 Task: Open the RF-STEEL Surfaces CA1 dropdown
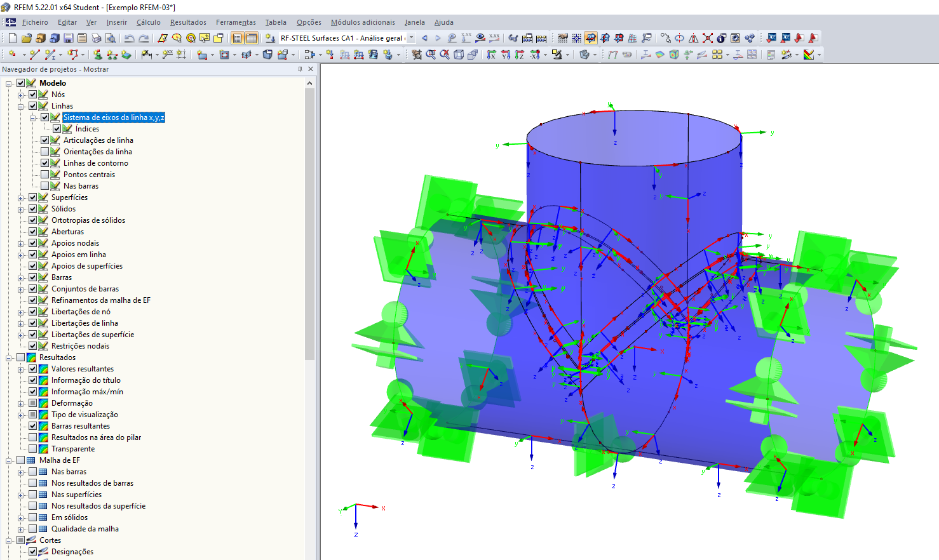pyautogui.click(x=411, y=38)
